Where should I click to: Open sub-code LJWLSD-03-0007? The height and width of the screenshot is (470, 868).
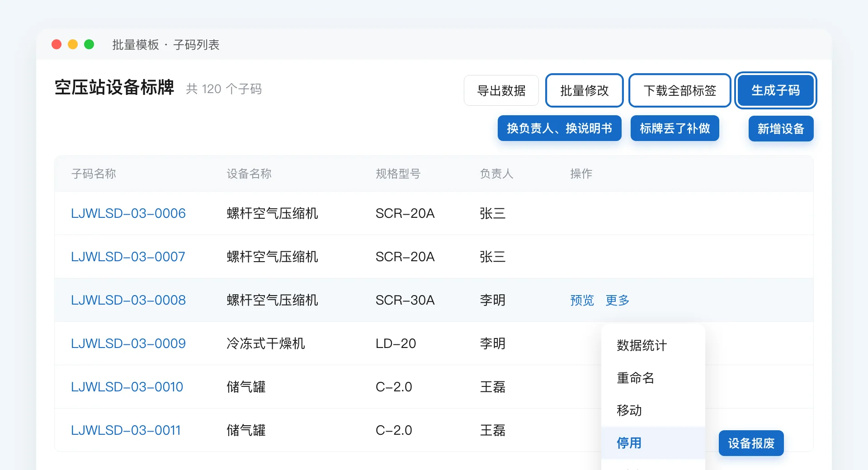pos(128,257)
